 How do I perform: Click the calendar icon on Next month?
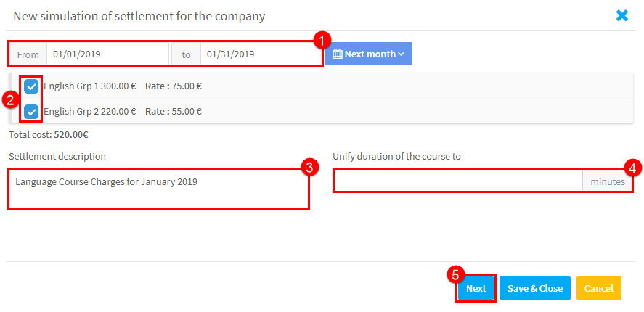tap(337, 54)
